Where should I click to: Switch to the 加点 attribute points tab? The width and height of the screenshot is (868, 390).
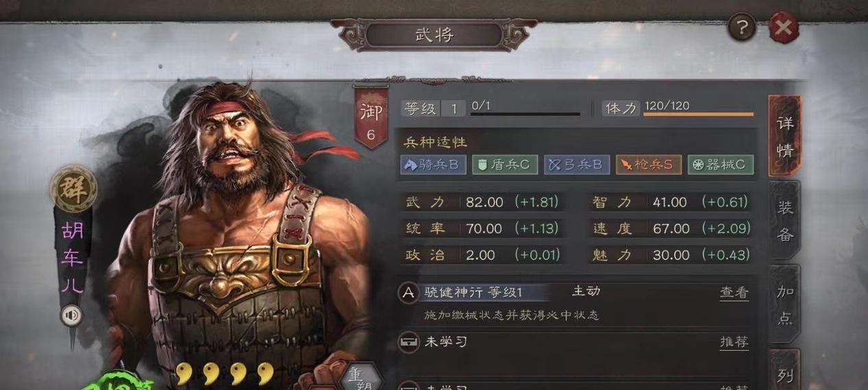pyautogui.click(x=784, y=304)
